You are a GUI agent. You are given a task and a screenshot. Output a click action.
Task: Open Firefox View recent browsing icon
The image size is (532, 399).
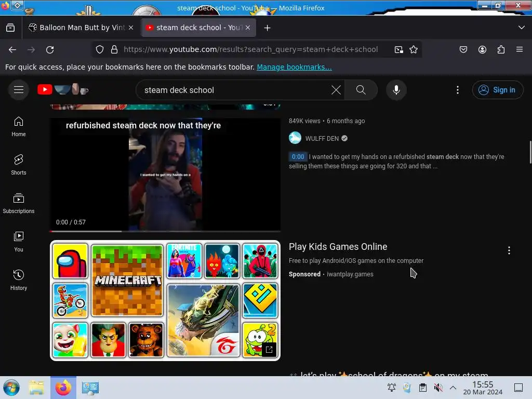click(10, 28)
